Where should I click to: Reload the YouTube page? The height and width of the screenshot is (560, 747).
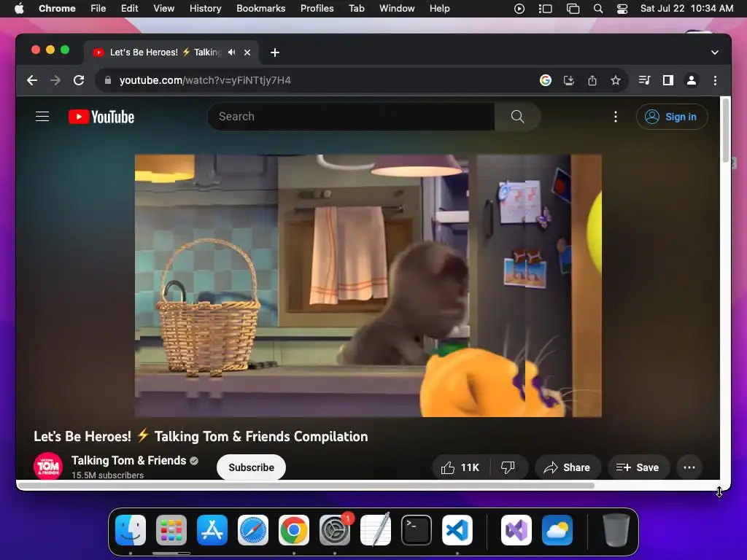(79, 80)
